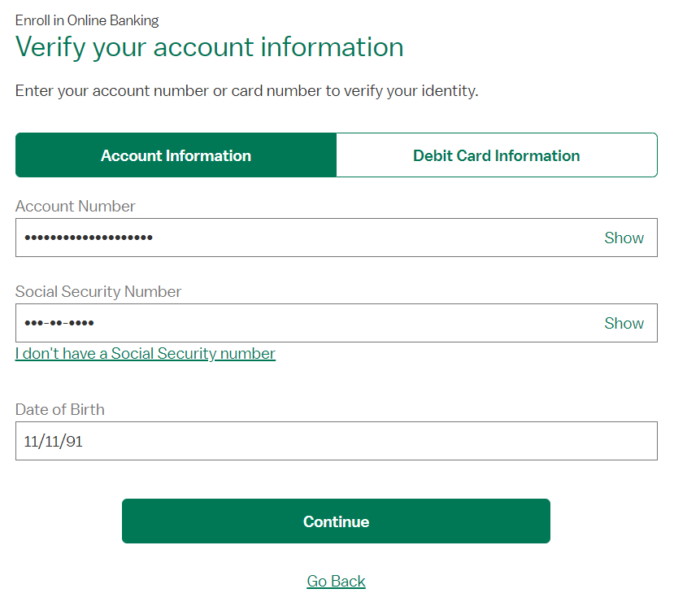Select the Date of Birth input box

pyautogui.click(x=336, y=441)
